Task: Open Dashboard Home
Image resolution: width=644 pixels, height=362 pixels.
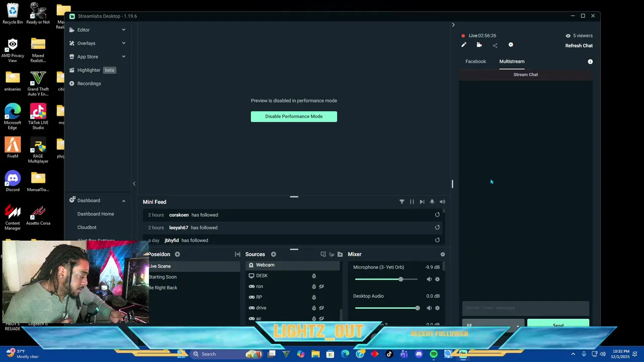Action: 96,214
